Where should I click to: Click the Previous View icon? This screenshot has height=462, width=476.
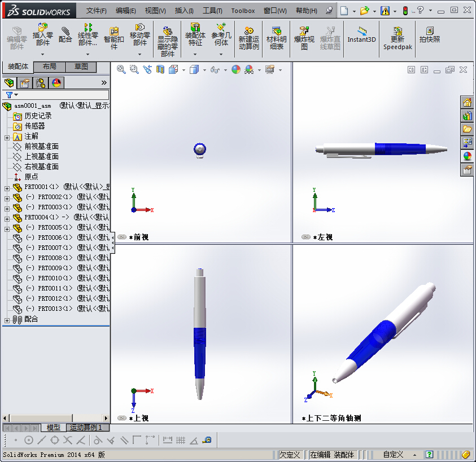pos(147,69)
